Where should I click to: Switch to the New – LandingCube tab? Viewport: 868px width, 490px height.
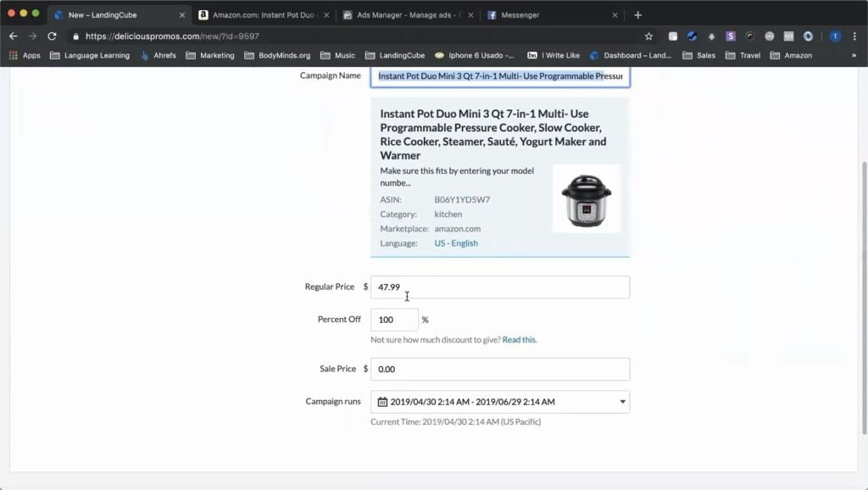(120, 15)
